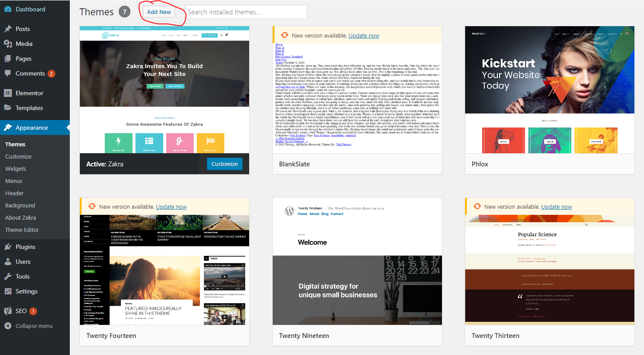Select the Phlox theme screenshot
The image size is (644, 355).
pos(550,90)
